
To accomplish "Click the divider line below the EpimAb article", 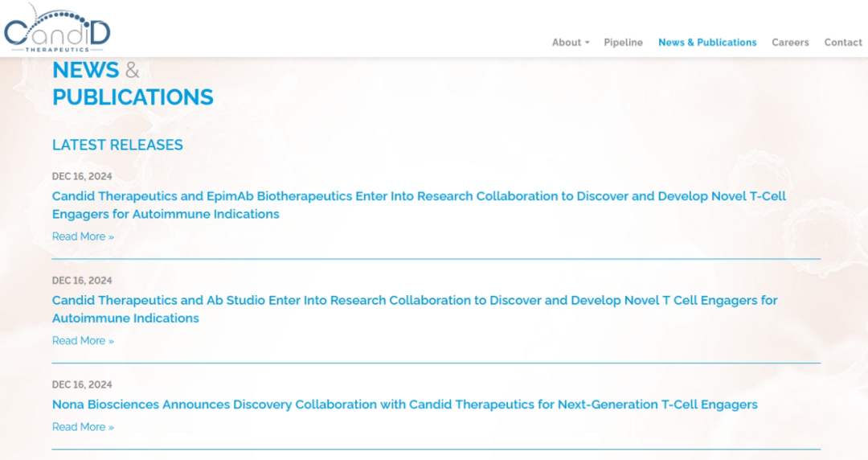I will 436,259.
